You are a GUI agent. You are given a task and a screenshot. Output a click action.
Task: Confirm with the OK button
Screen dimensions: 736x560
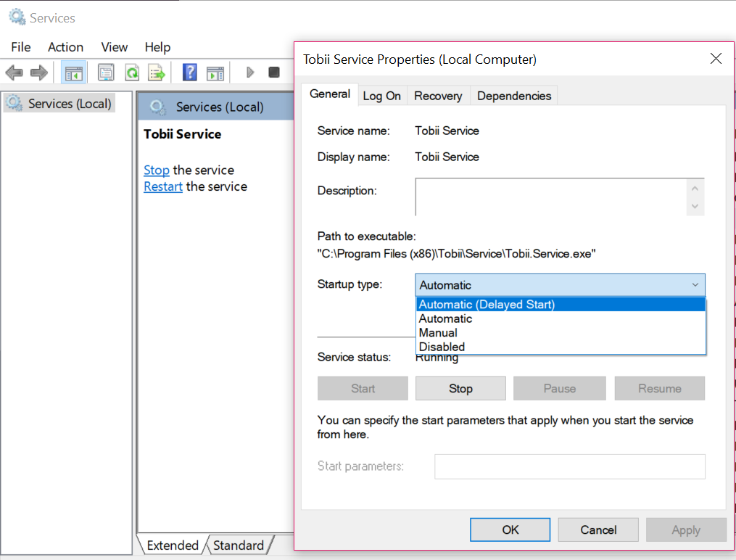tap(510, 530)
